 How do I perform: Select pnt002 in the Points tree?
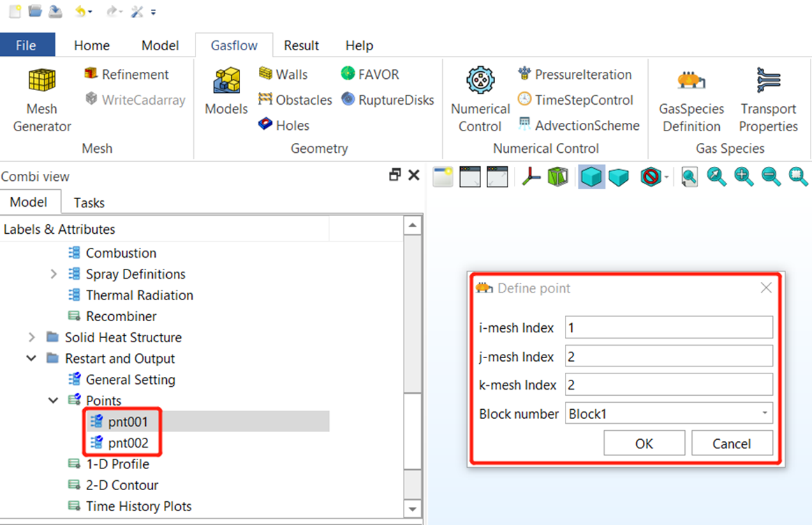[x=128, y=443]
